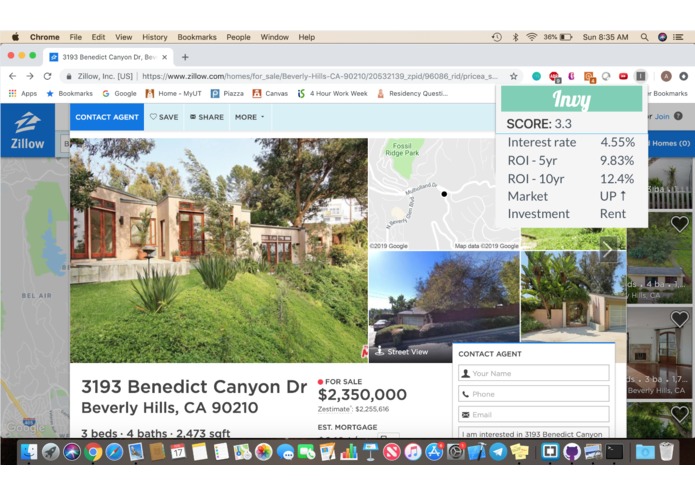Launch Safari from the dock
This screenshot has height=494, width=695.
tap(114, 452)
